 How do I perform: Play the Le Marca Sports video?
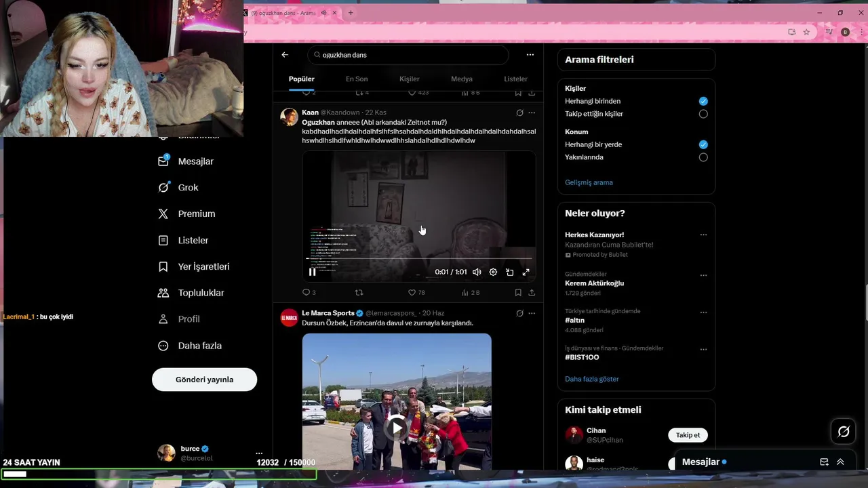(397, 428)
